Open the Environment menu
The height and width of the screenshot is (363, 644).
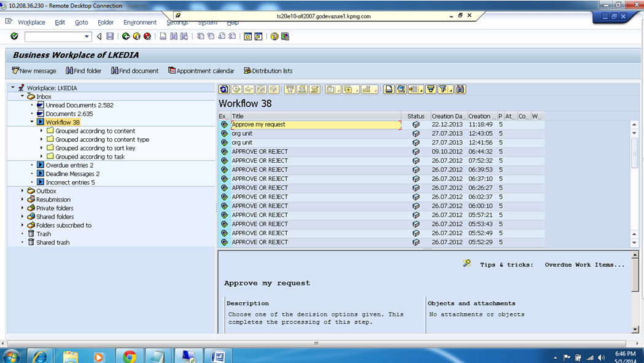(x=139, y=22)
